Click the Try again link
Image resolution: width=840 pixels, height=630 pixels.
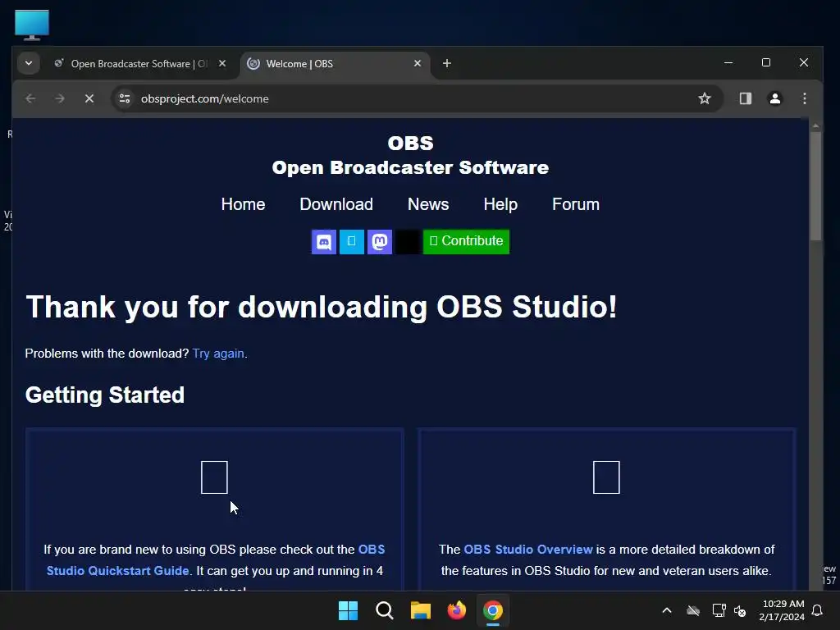(218, 354)
